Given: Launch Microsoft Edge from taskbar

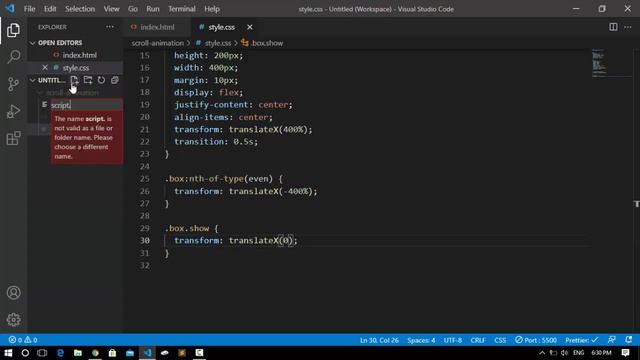Looking at the screenshot, I should coord(60,353).
